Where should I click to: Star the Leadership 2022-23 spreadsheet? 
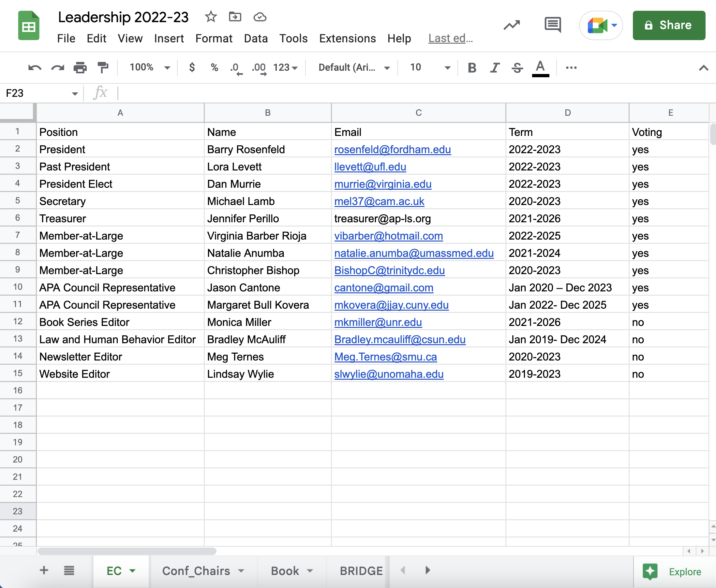point(210,17)
